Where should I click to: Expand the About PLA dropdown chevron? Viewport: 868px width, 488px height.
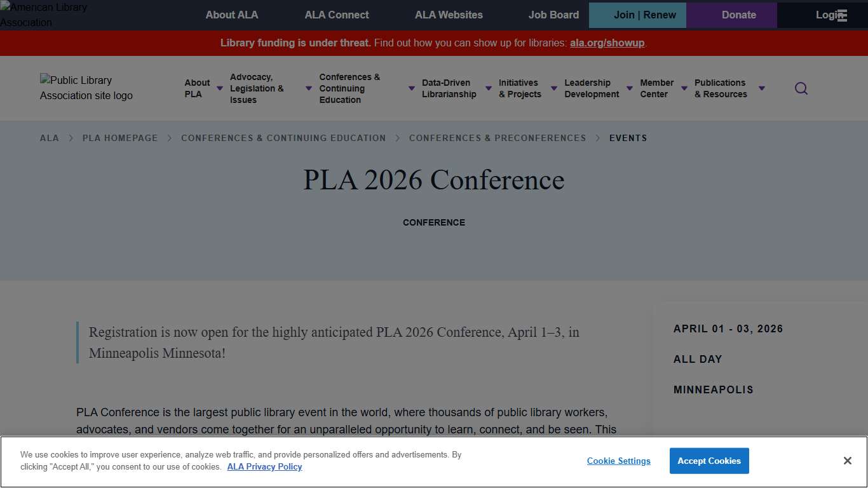[219, 88]
